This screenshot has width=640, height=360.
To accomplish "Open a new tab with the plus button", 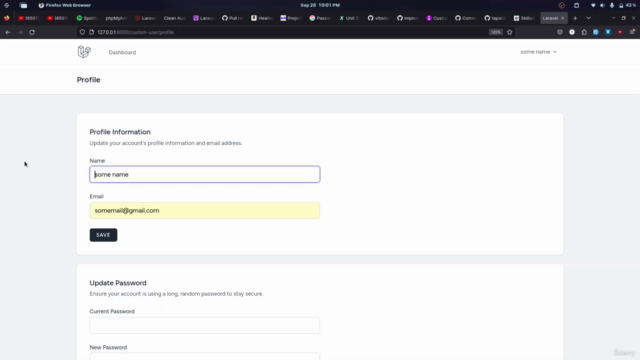I will 575,18.
